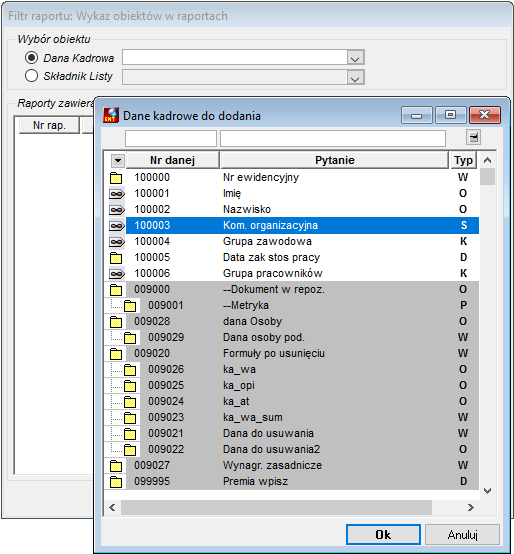Viewport: 514px width, 554px height.
Task: Sort by the Nr danej column header
Action: pyautogui.click(x=172, y=160)
